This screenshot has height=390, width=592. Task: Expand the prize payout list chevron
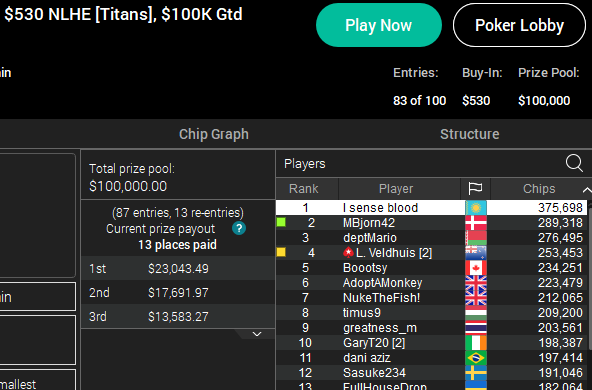tap(257, 334)
